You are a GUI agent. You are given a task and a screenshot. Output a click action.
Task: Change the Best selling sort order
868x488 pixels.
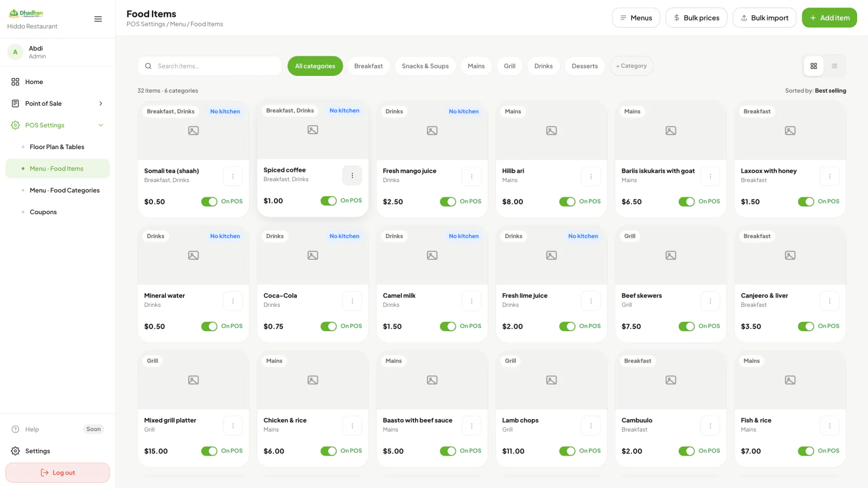[x=830, y=91]
